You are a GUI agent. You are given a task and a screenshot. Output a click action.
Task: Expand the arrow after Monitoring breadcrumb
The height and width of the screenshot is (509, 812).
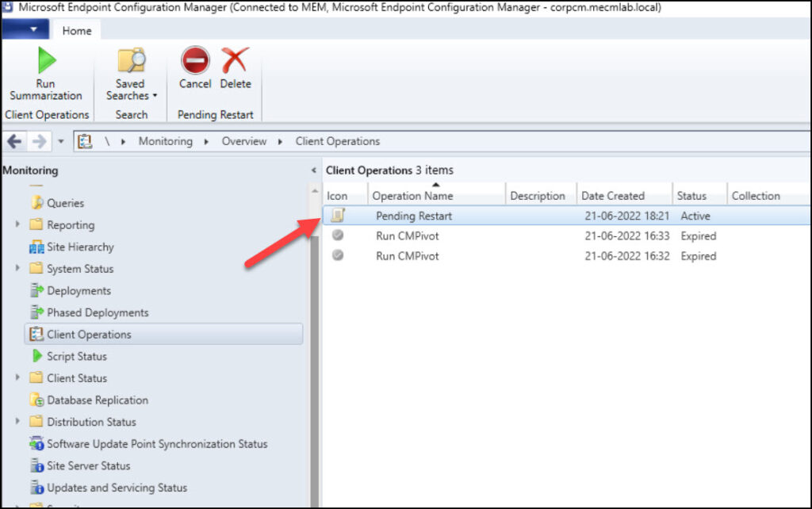[x=206, y=141]
